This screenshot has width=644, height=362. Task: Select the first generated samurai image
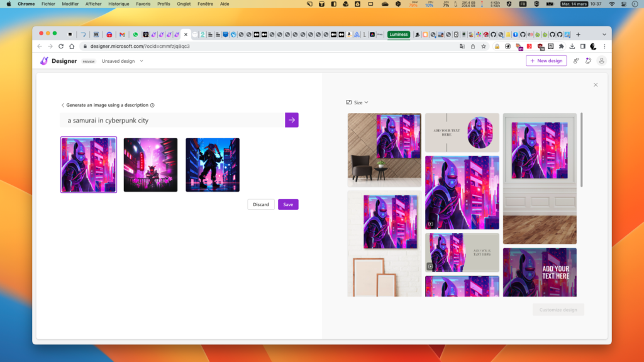[89, 165]
